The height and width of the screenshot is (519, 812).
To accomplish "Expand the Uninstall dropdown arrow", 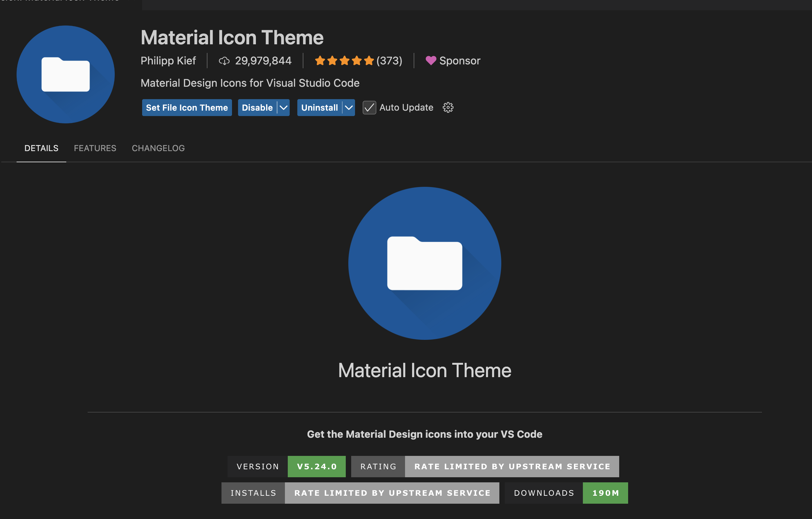I will coord(349,107).
